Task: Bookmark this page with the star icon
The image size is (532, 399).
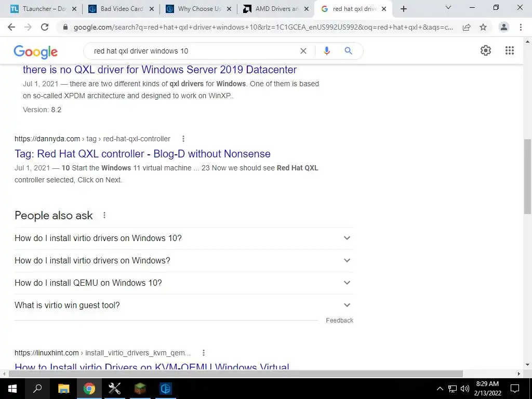Action: point(483,27)
